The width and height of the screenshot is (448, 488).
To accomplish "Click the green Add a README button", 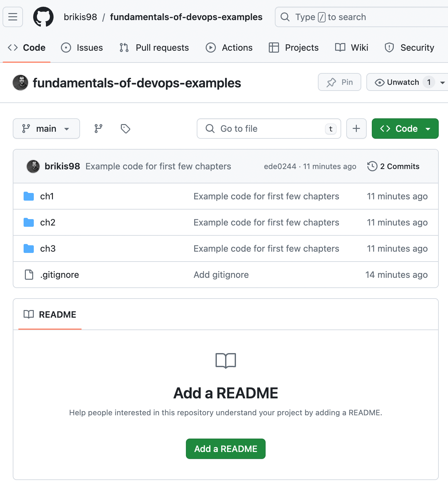I will click(226, 449).
